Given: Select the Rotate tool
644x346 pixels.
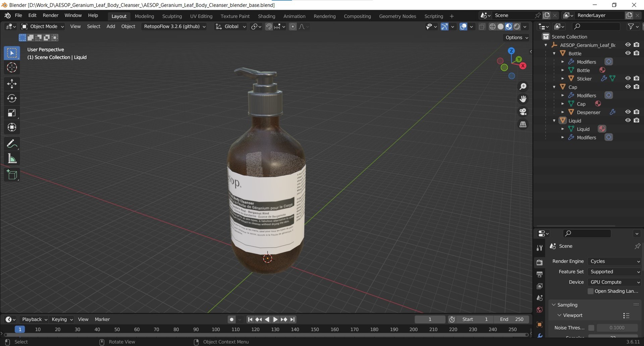Looking at the screenshot, I should click(x=12, y=98).
